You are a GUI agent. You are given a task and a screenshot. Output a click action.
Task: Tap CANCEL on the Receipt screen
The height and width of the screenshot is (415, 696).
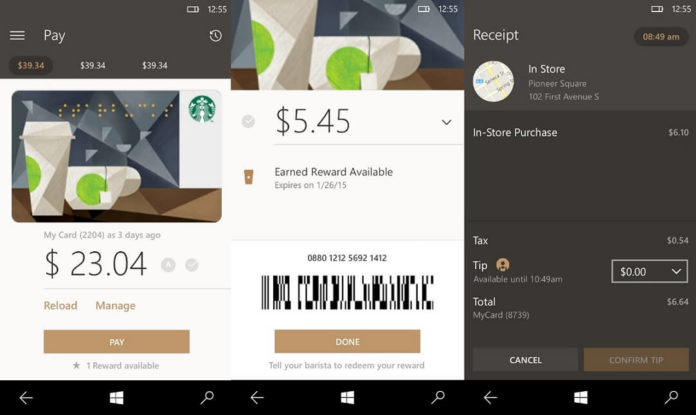[x=526, y=360]
